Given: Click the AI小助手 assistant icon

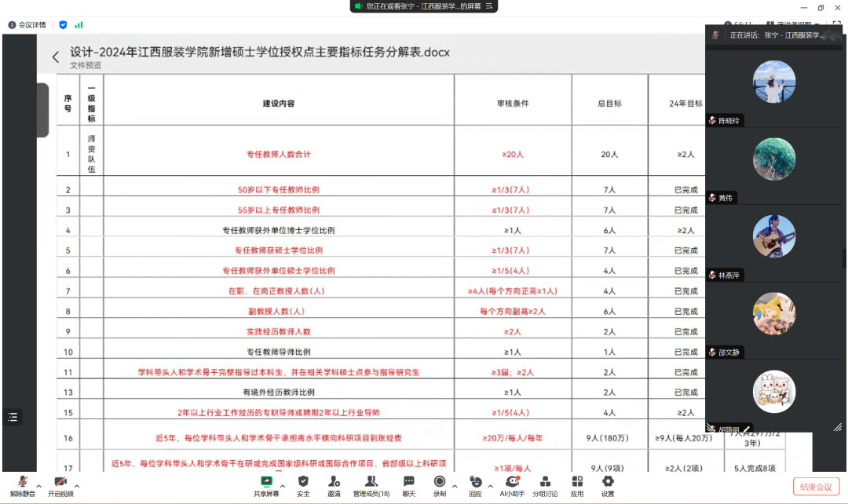Looking at the screenshot, I should [513, 485].
